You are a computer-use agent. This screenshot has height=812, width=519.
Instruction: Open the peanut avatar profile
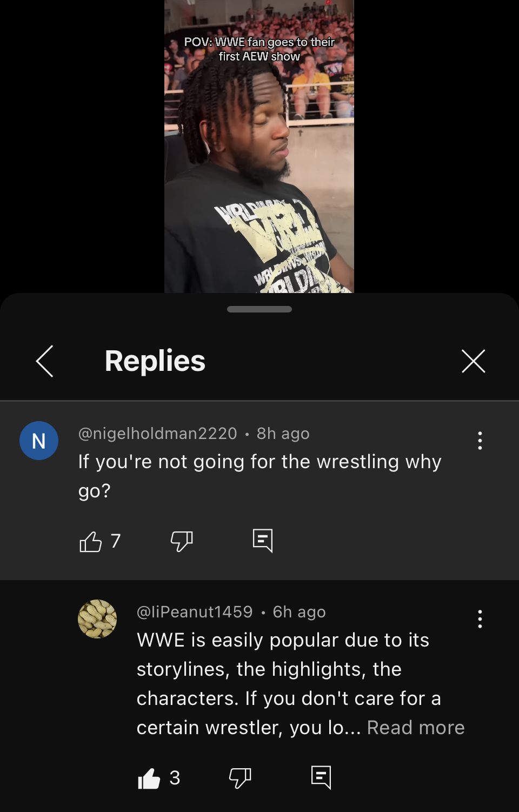tap(97, 619)
